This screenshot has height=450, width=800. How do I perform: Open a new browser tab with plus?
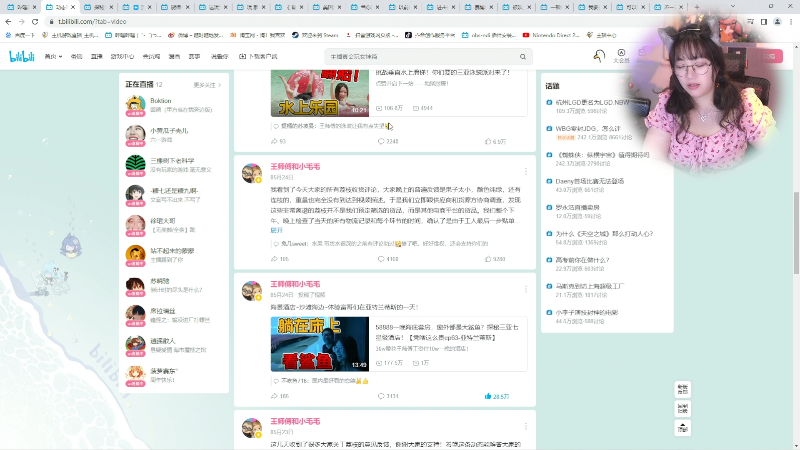(x=696, y=7)
